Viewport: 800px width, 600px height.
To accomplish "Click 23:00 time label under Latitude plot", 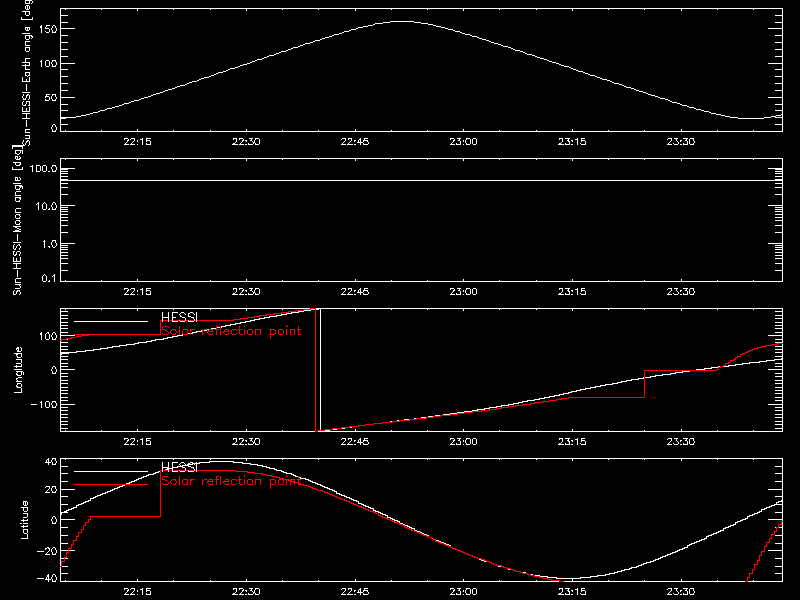I will (x=463, y=592).
